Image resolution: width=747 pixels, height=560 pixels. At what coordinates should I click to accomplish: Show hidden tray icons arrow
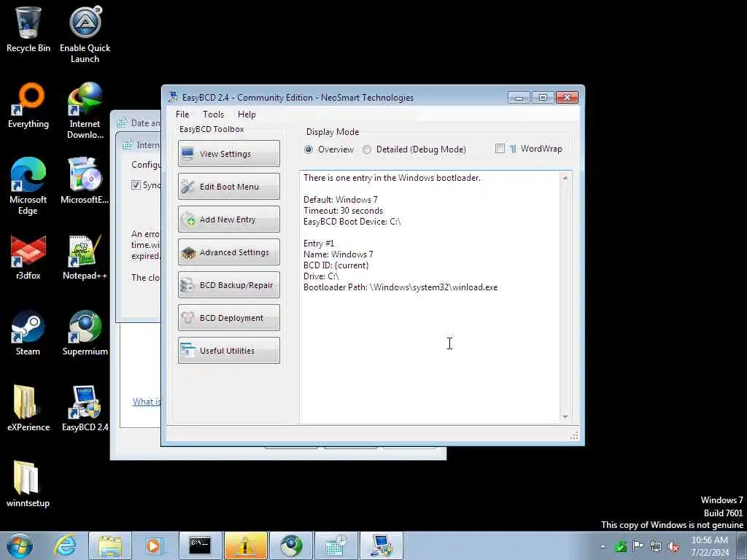click(x=603, y=547)
